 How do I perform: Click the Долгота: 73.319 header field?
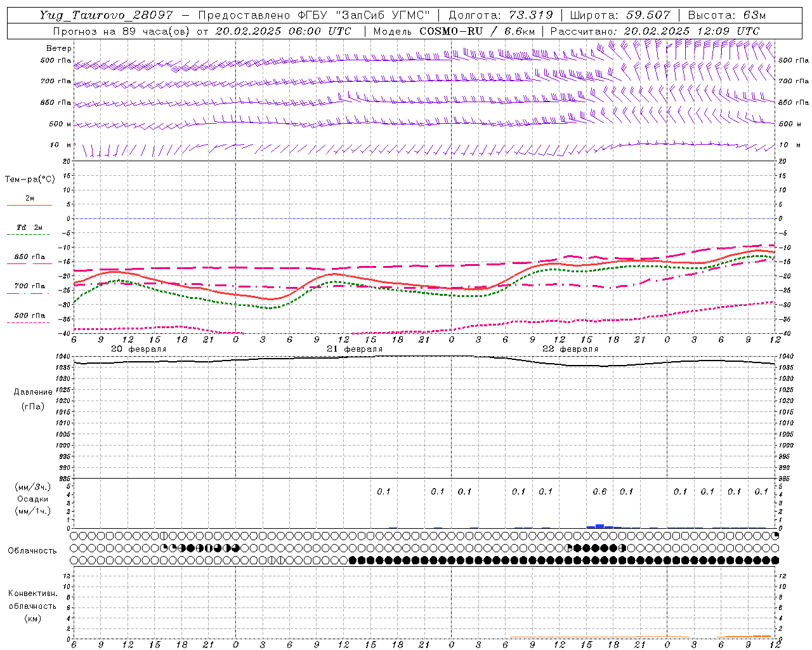pyautogui.click(x=501, y=15)
